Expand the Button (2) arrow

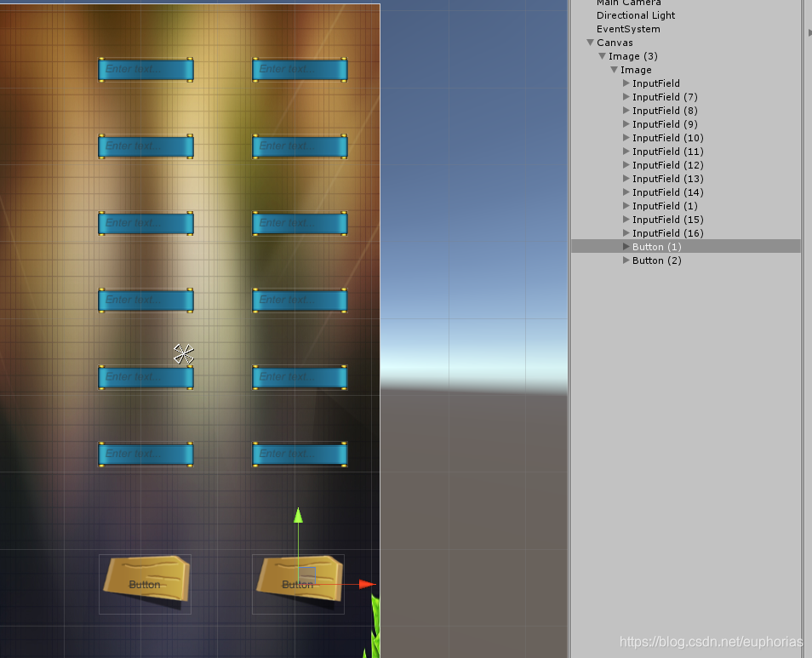tap(626, 260)
